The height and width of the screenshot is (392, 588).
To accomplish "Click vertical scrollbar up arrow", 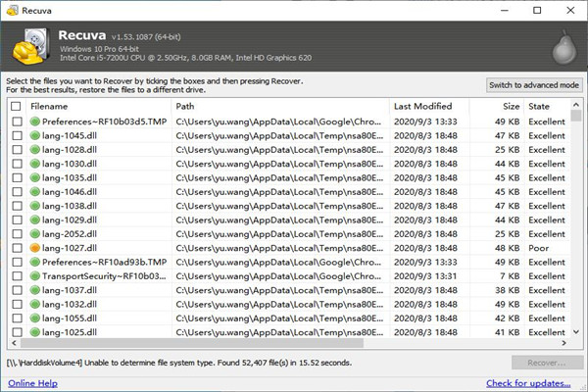I will pyautogui.click(x=576, y=104).
